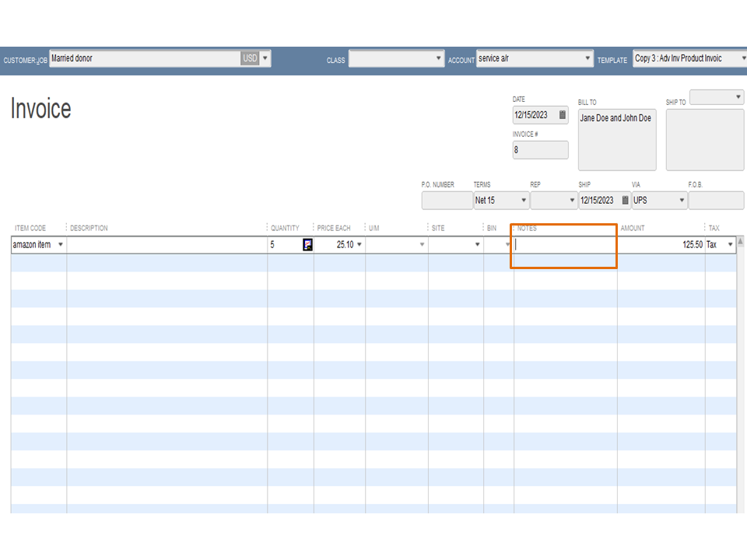Open the Site dropdown in first row
The width and height of the screenshot is (747, 560).
[477, 245]
